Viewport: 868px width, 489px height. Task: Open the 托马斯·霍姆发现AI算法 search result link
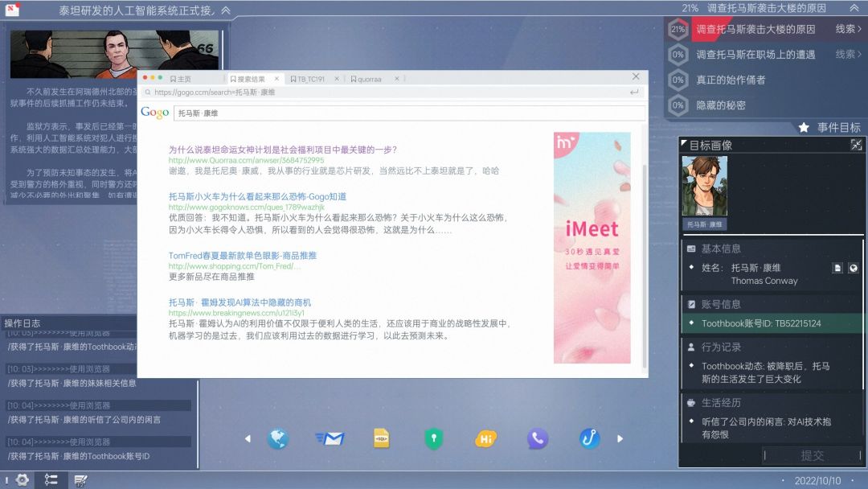coord(240,302)
